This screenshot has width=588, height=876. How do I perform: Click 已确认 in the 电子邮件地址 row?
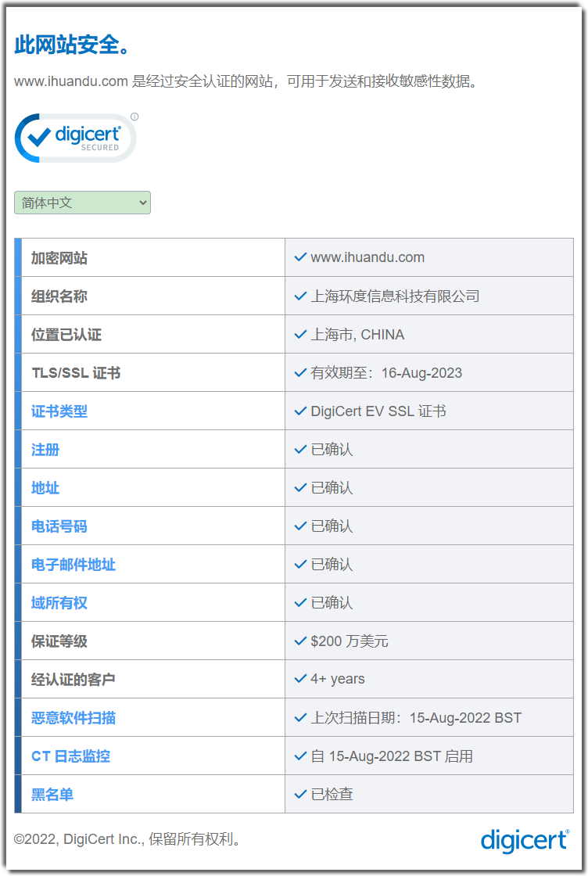pos(332,564)
